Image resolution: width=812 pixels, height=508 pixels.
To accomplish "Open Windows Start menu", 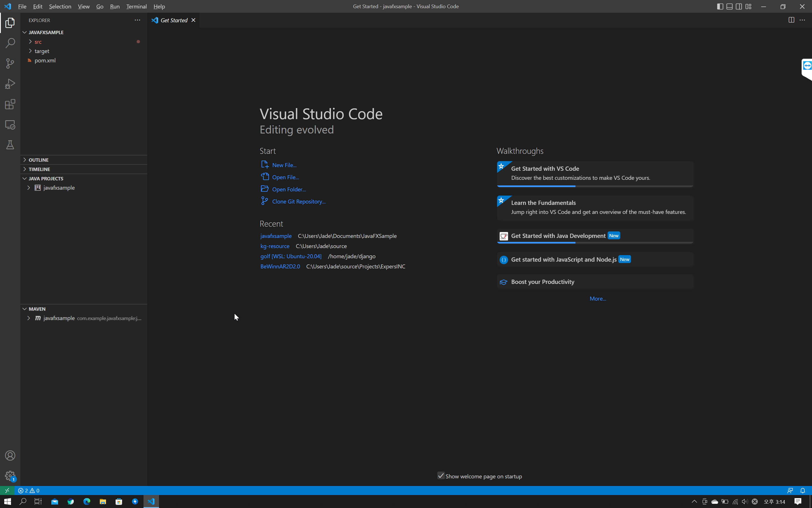I will (7, 501).
